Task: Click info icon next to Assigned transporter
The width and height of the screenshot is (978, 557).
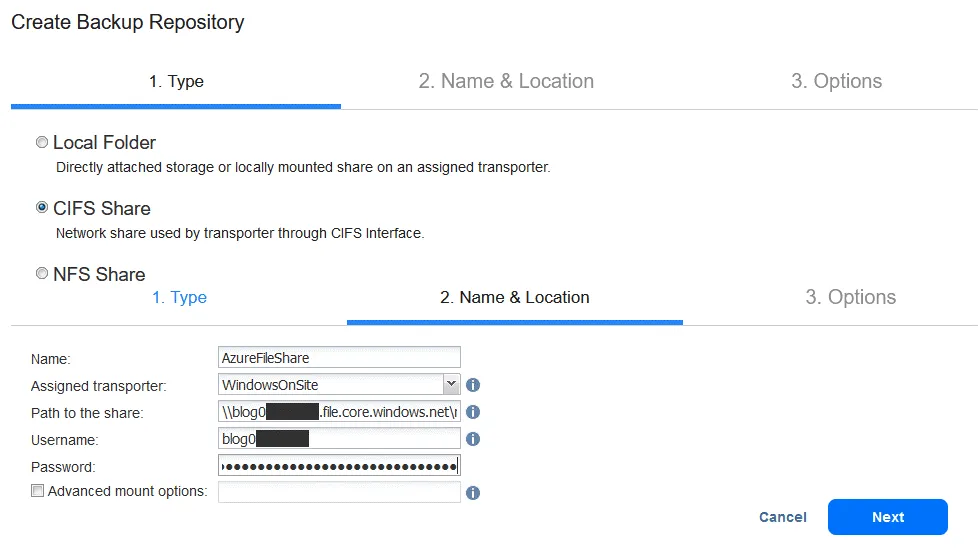Action: [x=474, y=385]
